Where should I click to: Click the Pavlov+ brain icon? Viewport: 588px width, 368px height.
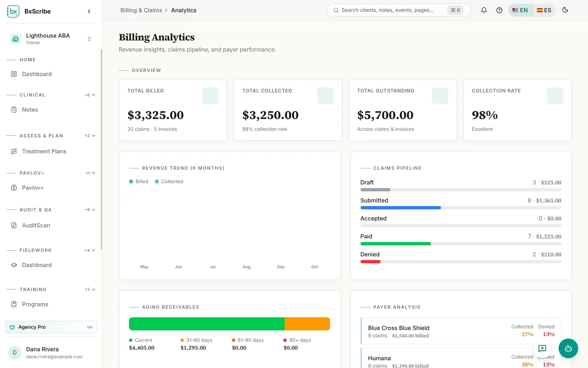coord(14,188)
